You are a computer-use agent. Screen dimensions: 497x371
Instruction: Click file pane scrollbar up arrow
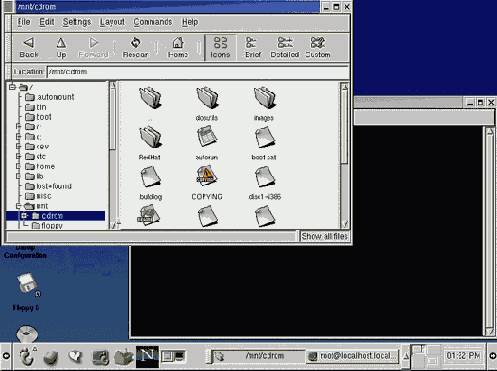pyautogui.click(x=345, y=87)
